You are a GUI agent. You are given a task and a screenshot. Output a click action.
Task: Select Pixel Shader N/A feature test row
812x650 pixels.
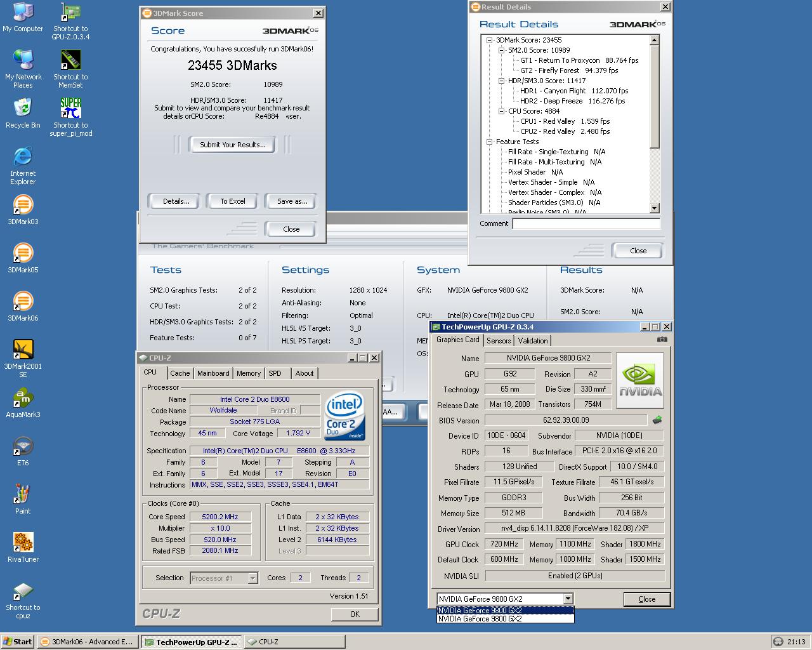(x=535, y=172)
